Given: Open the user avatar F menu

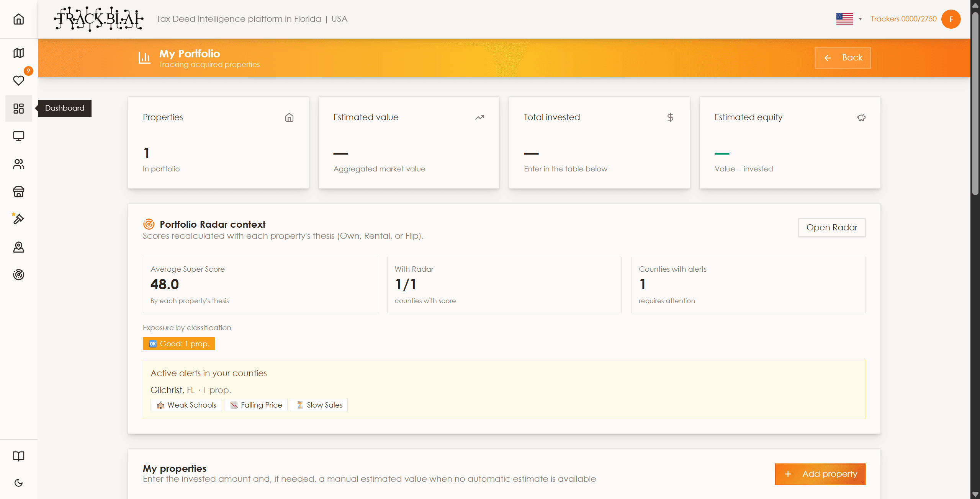Looking at the screenshot, I should [951, 19].
